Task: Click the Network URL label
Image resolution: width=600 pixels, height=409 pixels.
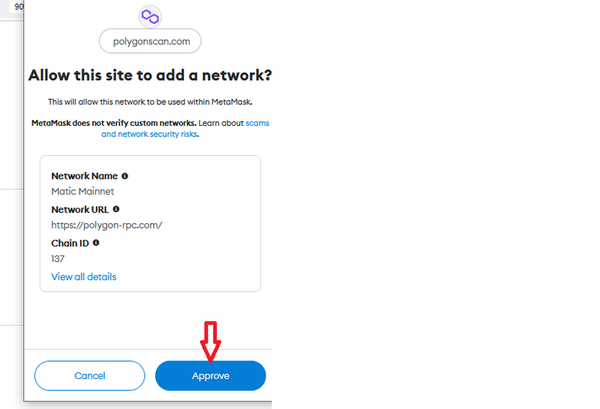Action: coord(80,210)
